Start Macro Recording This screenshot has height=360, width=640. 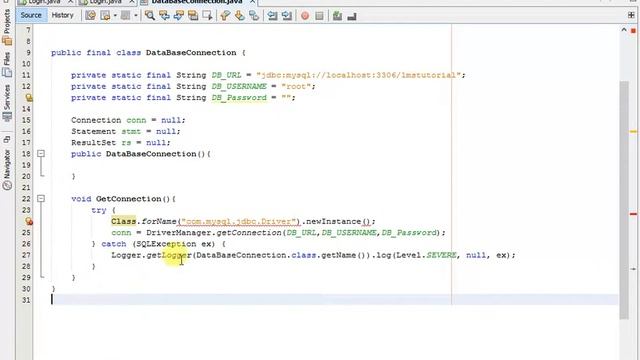304,16
